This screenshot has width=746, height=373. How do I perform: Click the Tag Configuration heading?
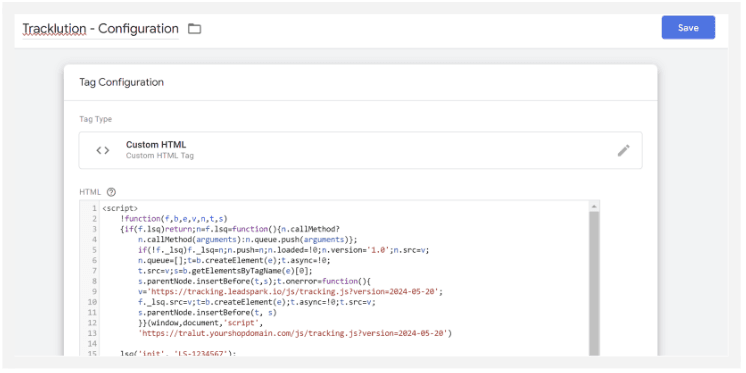coord(121,82)
